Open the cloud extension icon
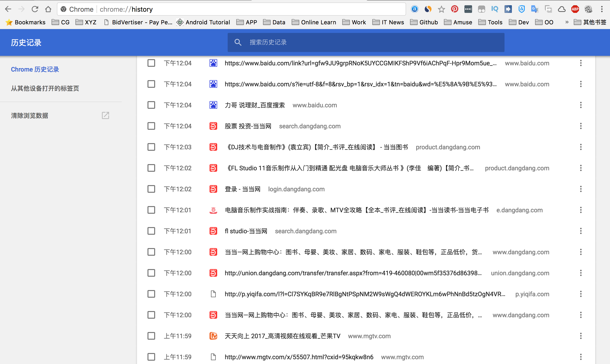The image size is (610, 364). point(561,9)
